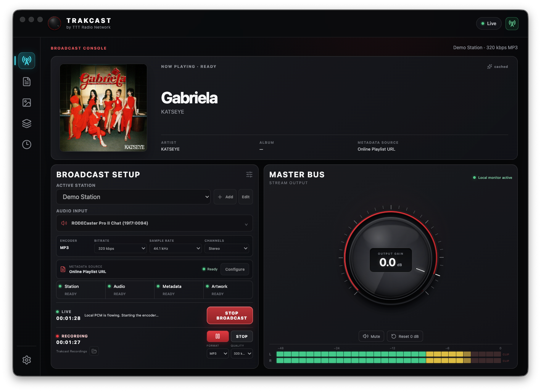This screenshot has height=392, width=541.
Task: Click the Broadcast Console heading
Action: click(x=79, y=48)
